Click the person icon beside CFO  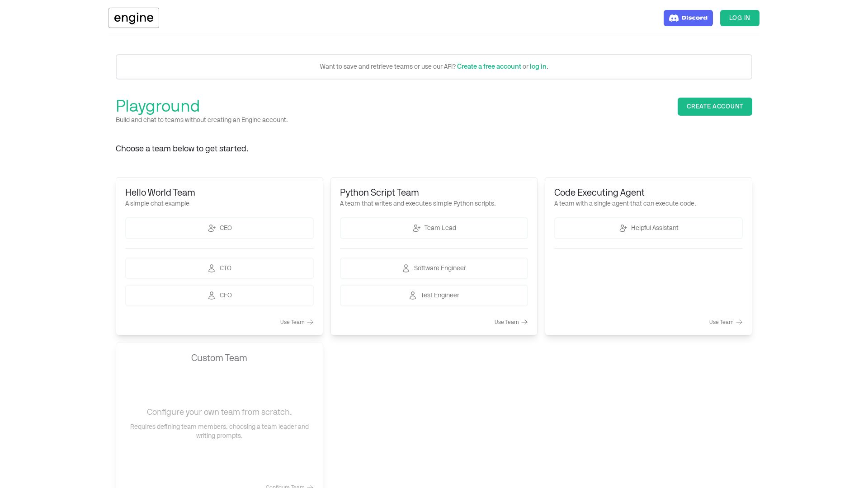click(x=212, y=296)
